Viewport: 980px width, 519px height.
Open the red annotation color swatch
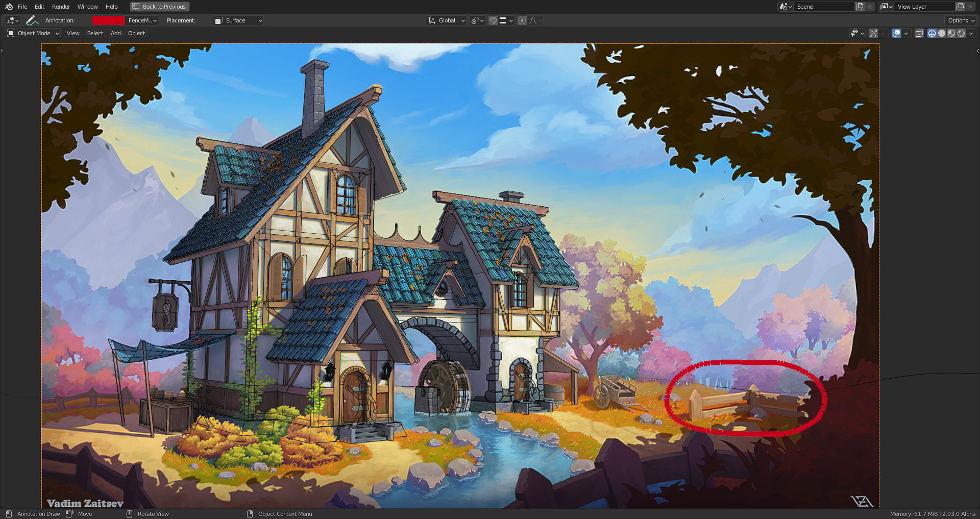[x=108, y=20]
